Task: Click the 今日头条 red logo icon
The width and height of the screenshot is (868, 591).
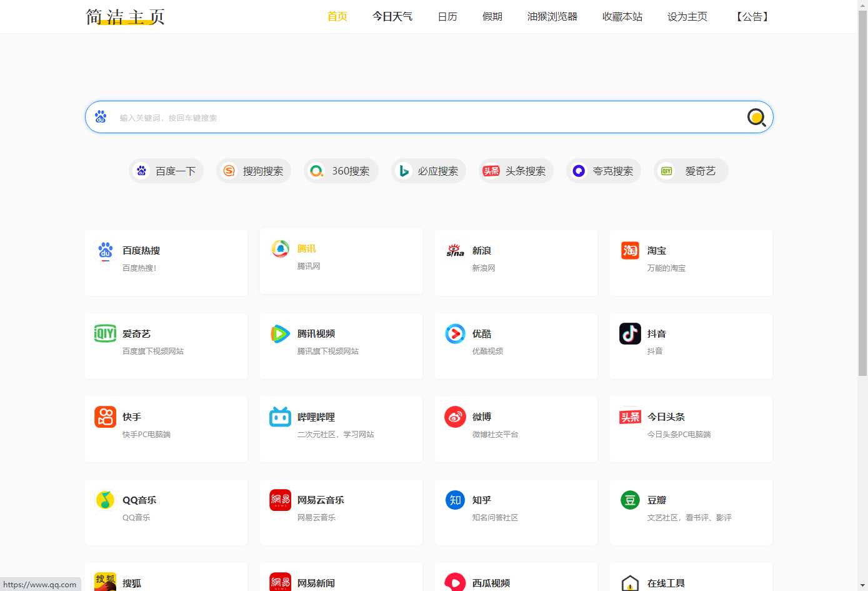Action: click(x=630, y=417)
